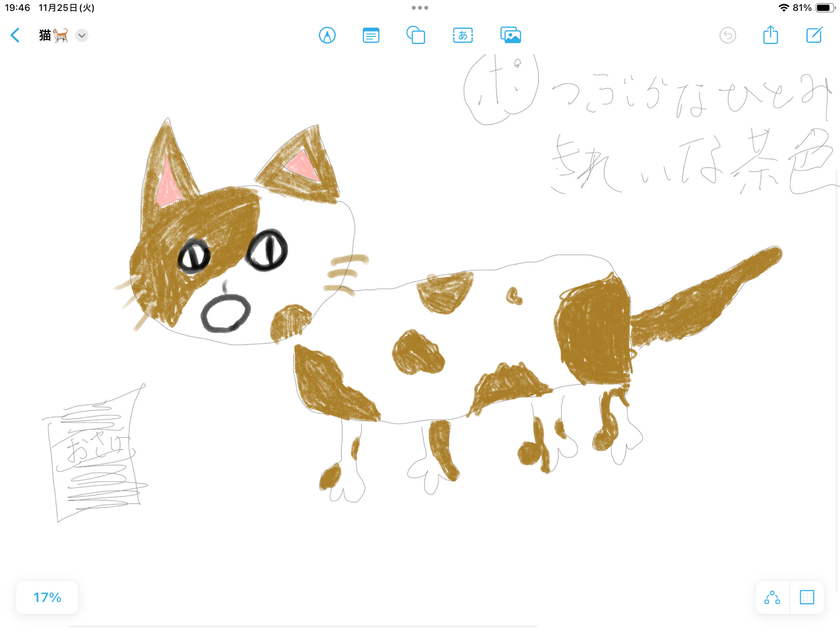
Task: Create a new board
Action: (814, 35)
